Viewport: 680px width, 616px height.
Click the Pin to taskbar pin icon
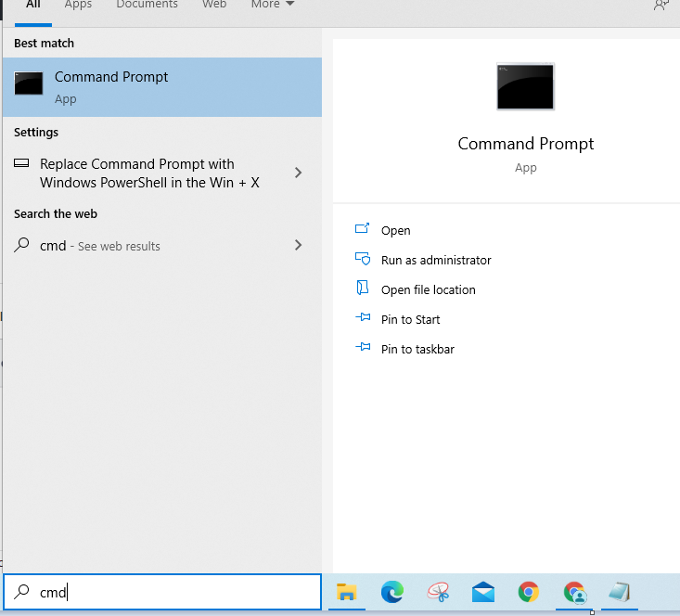tap(363, 347)
